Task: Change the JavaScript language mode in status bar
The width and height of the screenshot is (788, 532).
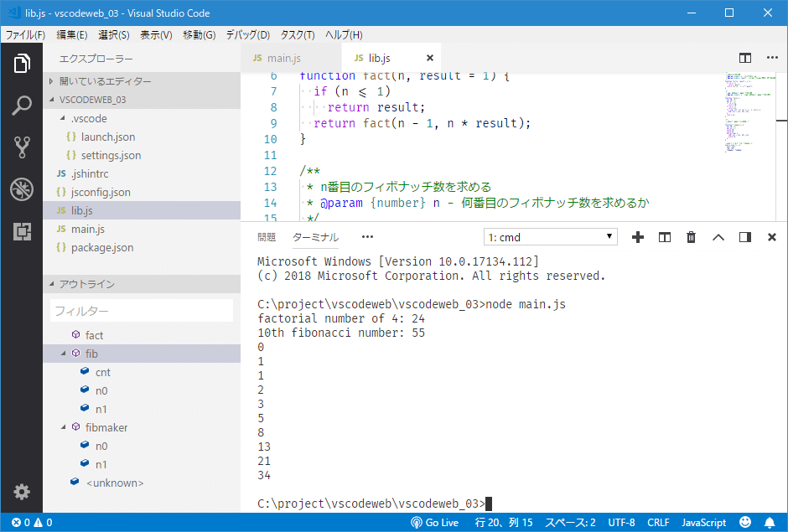Action: pos(703,522)
